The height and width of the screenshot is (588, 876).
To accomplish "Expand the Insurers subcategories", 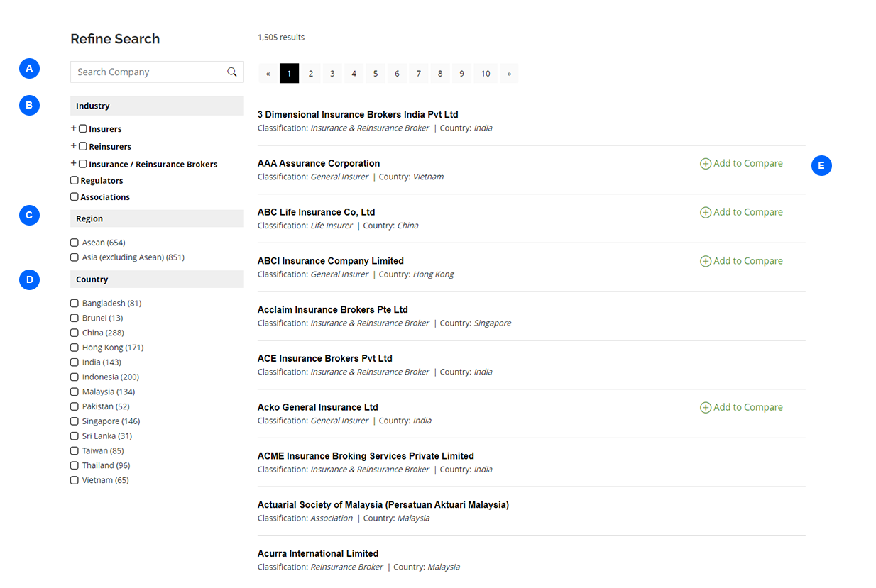I will [73, 128].
